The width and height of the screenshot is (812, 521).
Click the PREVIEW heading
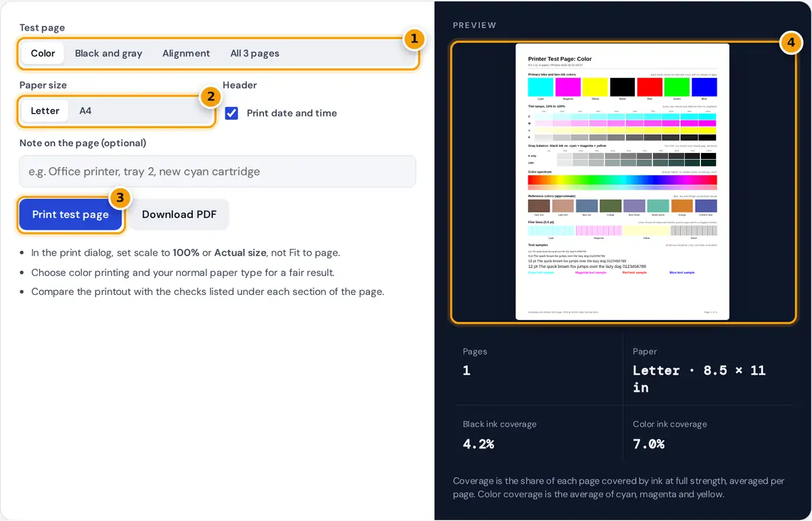click(x=474, y=25)
